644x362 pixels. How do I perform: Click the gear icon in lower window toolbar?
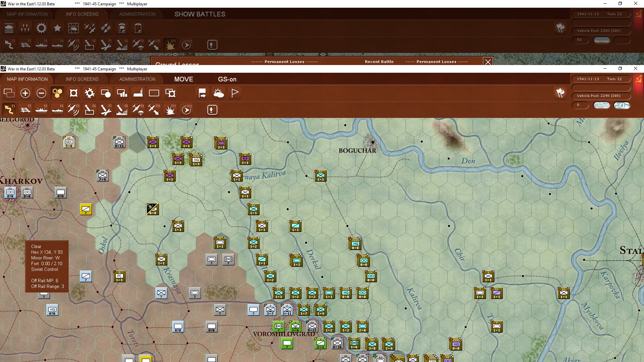pyautogui.click(x=90, y=93)
